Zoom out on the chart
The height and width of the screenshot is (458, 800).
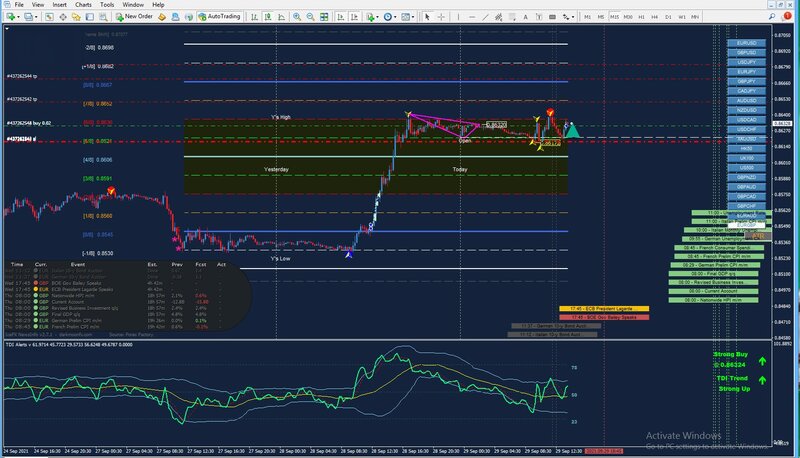(x=310, y=17)
